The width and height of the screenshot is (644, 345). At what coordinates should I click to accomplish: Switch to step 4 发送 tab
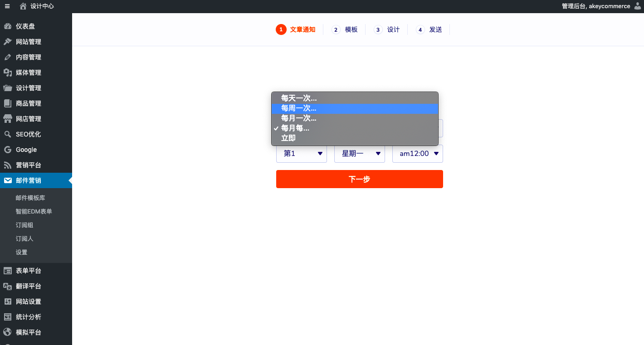coord(429,29)
